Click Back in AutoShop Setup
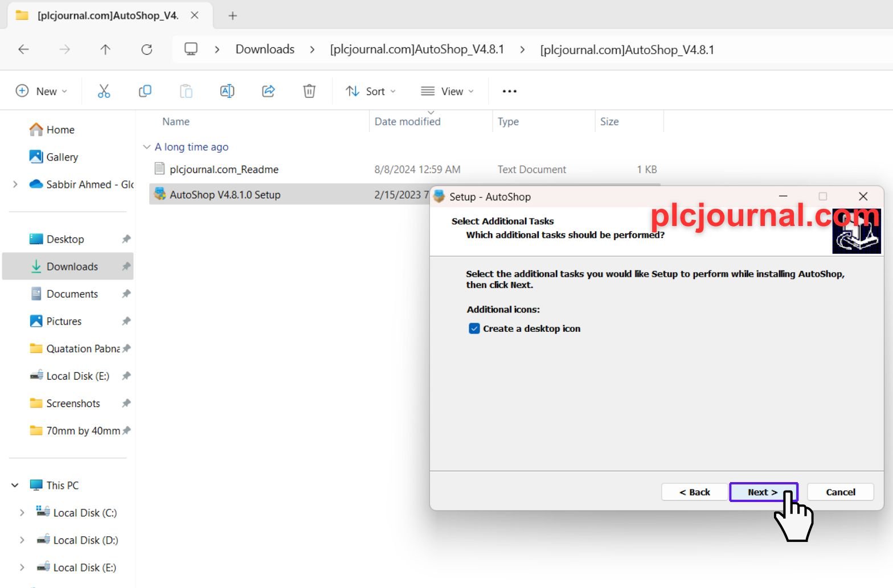893x588 pixels. [695, 492]
